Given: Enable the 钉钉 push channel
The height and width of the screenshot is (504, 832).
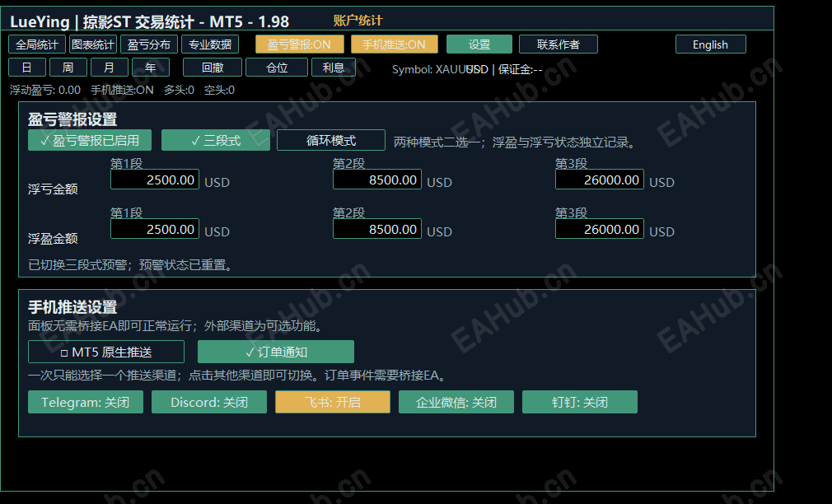Looking at the screenshot, I should click(580, 402).
